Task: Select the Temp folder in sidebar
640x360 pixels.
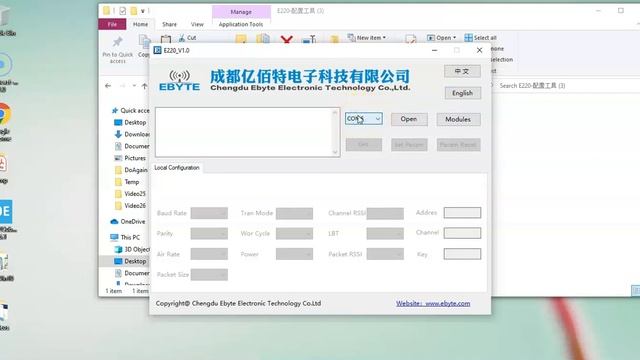Action: [x=127, y=182]
